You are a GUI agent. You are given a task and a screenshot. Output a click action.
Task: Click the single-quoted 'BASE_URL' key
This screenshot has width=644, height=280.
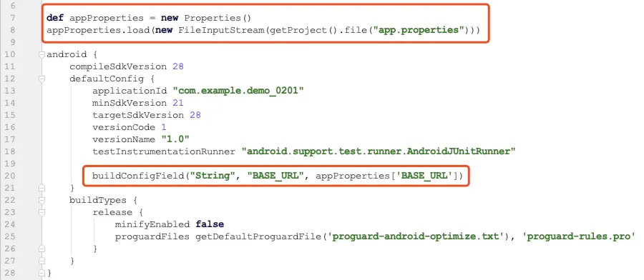pos(424,176)
